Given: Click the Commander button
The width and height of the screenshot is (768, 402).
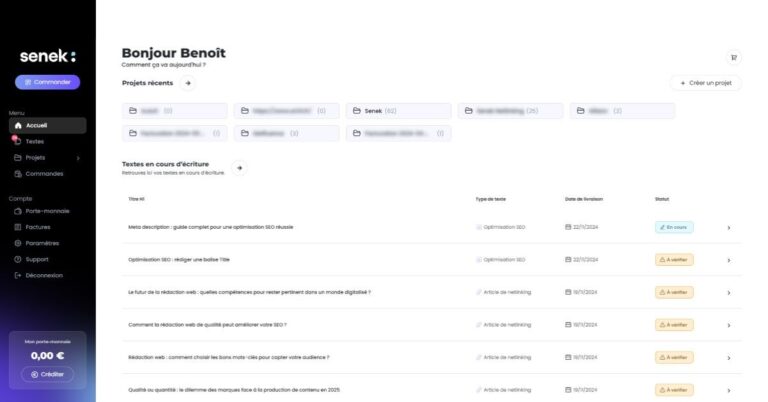Looking at the screenshot, I should (x=48, y=82).
